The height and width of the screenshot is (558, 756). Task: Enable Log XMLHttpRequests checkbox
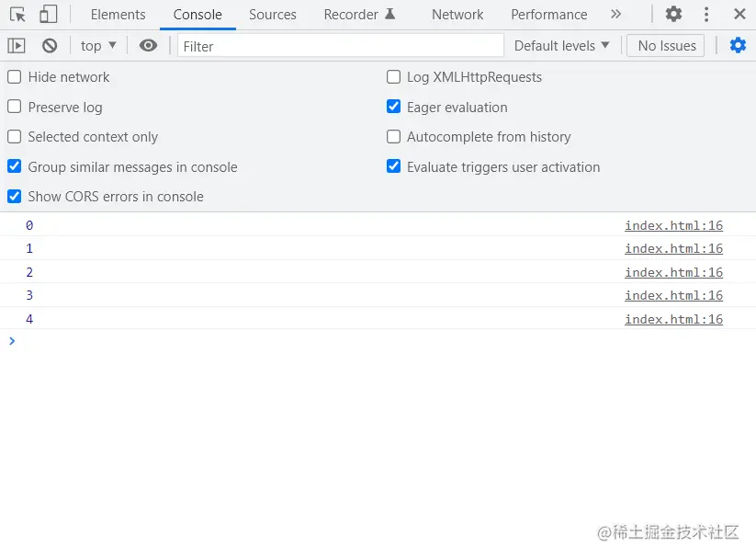[393, 76]
